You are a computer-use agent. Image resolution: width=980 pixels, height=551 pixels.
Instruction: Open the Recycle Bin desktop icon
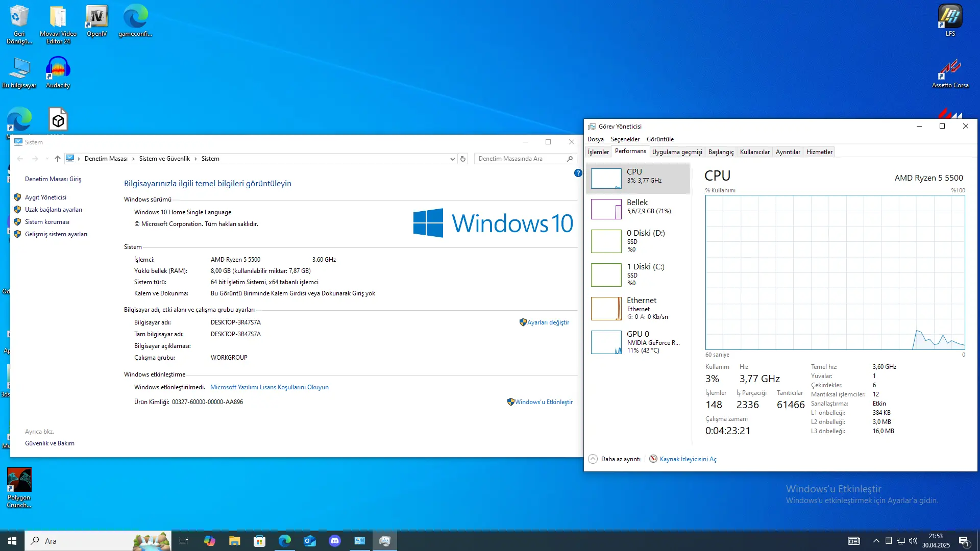coord(19,24)
